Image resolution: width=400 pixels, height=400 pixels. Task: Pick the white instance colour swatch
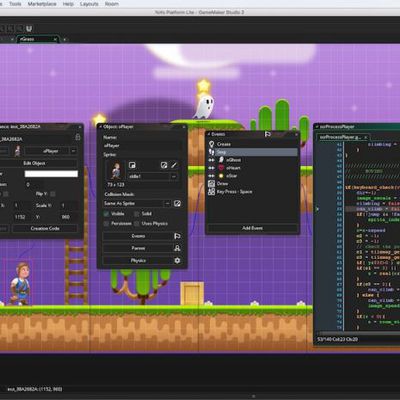tap(51, 174)
